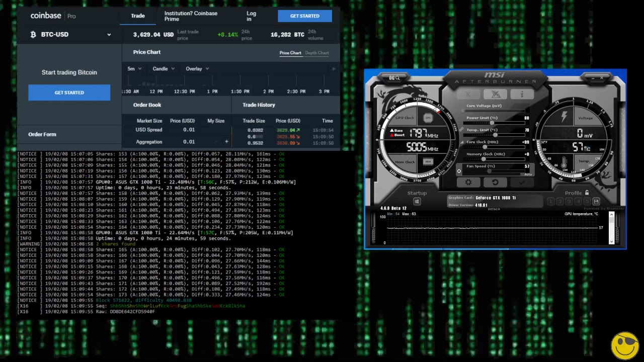This screenshot has width=644, height=362.
Task: Click the 3,629.04 USD last price
Action: click(153, 35)
